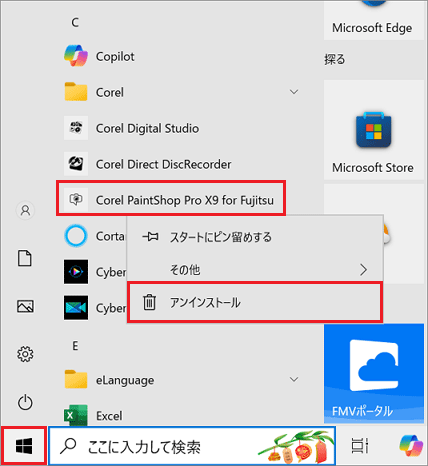Click the letter E group header
The height and width of the screenshot is (466, 428).
(x=75, y=346)
